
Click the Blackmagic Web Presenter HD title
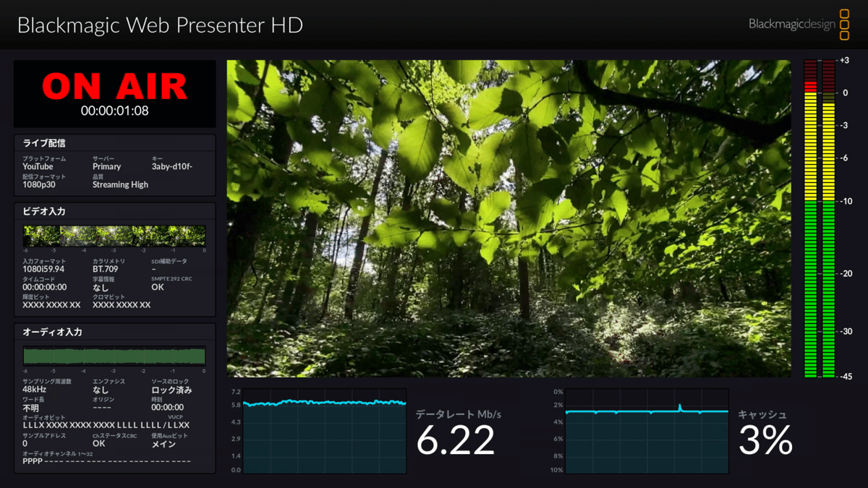click(x=161, y=25)
